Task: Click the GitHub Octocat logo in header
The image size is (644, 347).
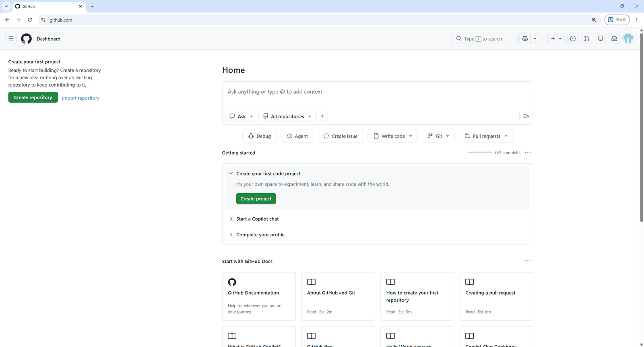Action: pos(27,39)
